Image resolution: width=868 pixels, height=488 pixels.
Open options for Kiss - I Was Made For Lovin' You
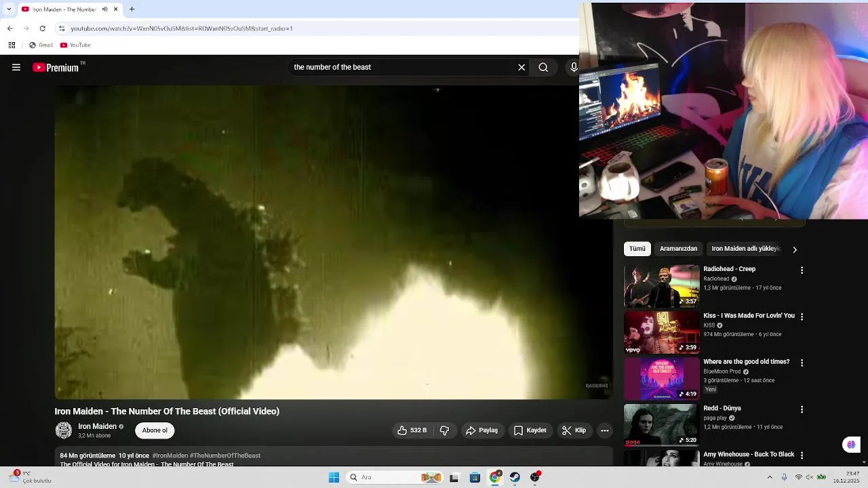(802, 317)
